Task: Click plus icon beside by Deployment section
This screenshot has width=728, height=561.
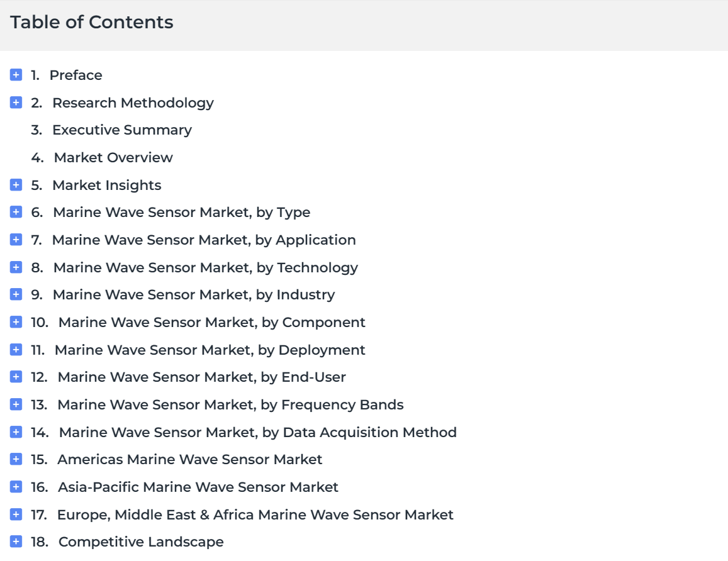Action: 16,350
